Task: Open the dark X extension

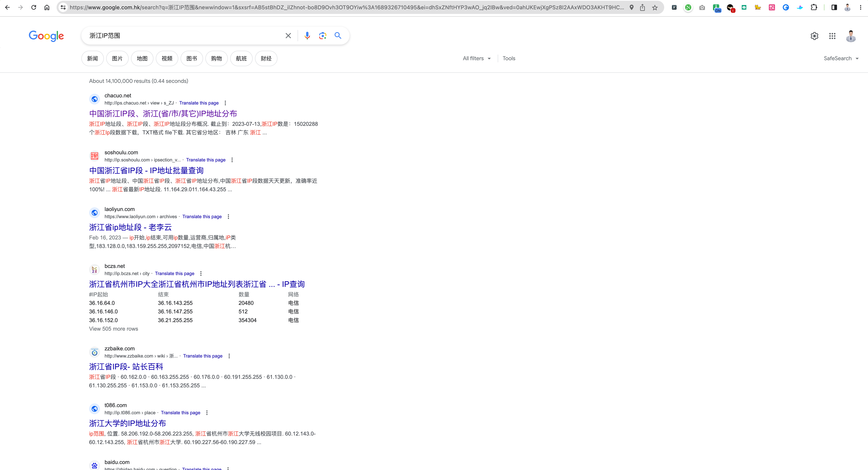Action: [674, 7]
